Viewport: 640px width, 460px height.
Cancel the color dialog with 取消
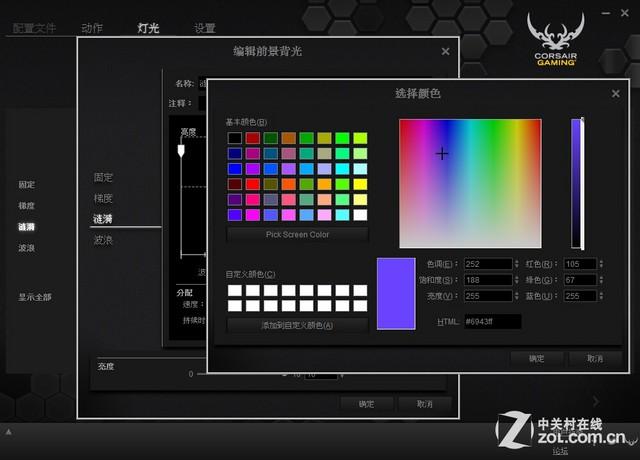[x=595, y=359]
